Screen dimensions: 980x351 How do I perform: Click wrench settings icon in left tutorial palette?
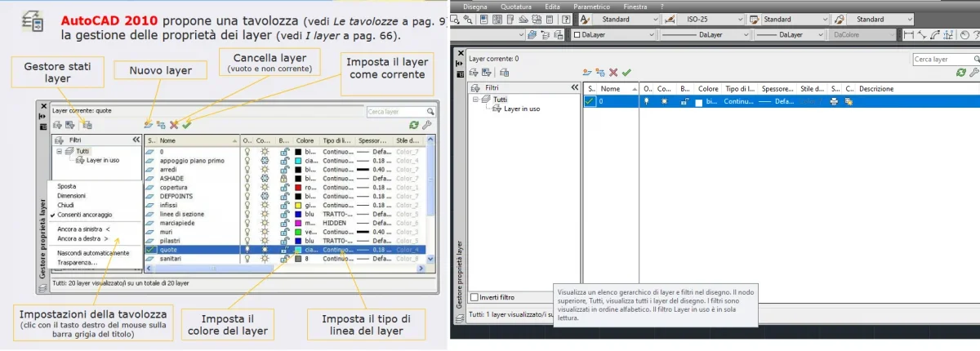pos(426,125)
